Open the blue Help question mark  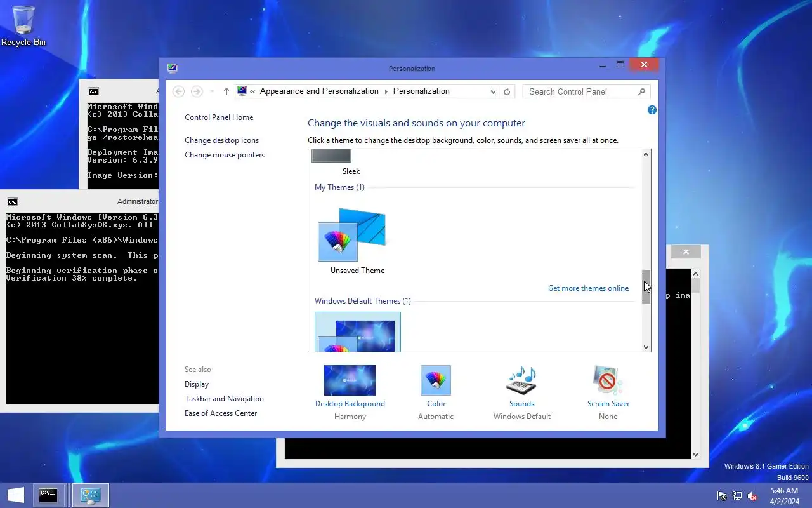(652, 110)
